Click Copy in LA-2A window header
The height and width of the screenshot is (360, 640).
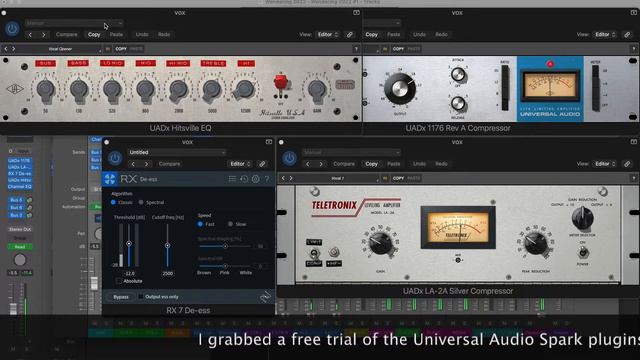pyautogui.click(x=371, y=164)
